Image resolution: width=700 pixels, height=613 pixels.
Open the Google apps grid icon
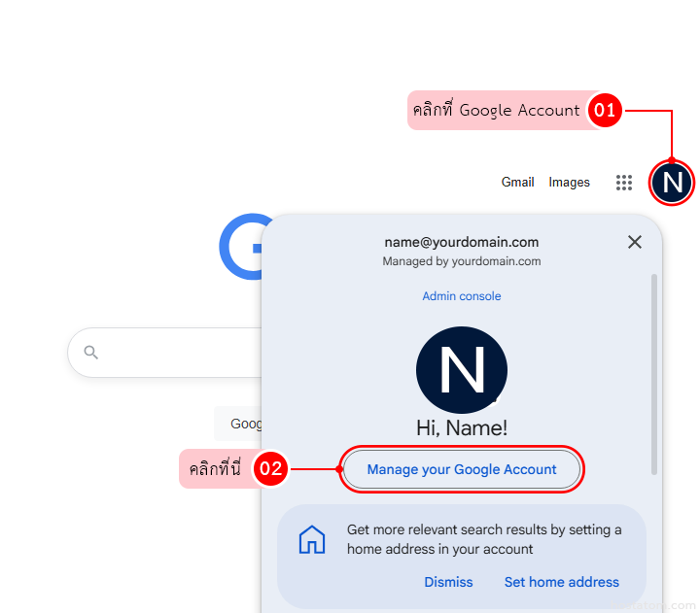tap(623, 183)
